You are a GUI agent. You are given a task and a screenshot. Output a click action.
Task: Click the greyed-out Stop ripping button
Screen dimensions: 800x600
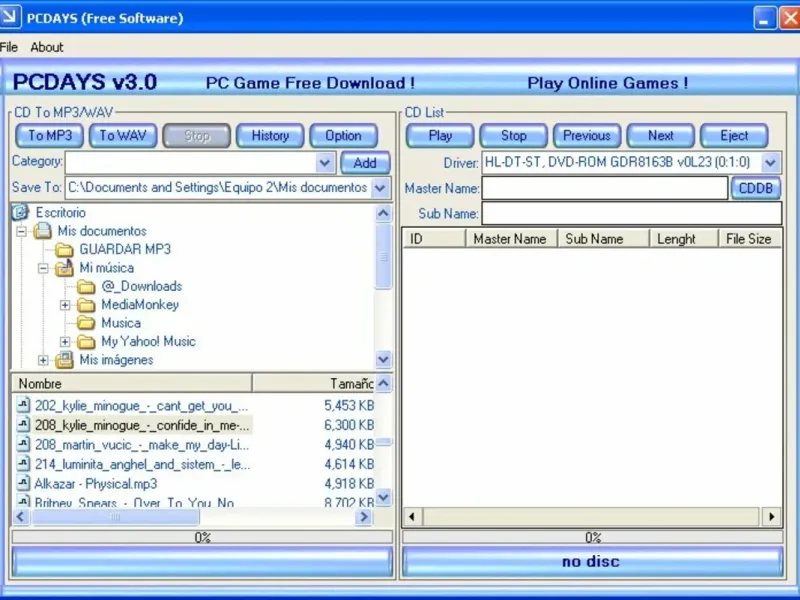tap(196, 136)
